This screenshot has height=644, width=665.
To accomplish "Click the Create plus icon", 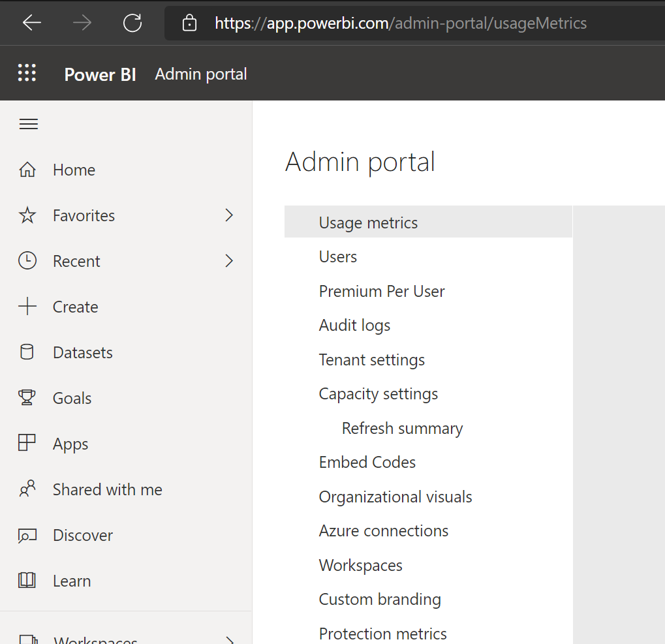I will [x=27, y=306].
